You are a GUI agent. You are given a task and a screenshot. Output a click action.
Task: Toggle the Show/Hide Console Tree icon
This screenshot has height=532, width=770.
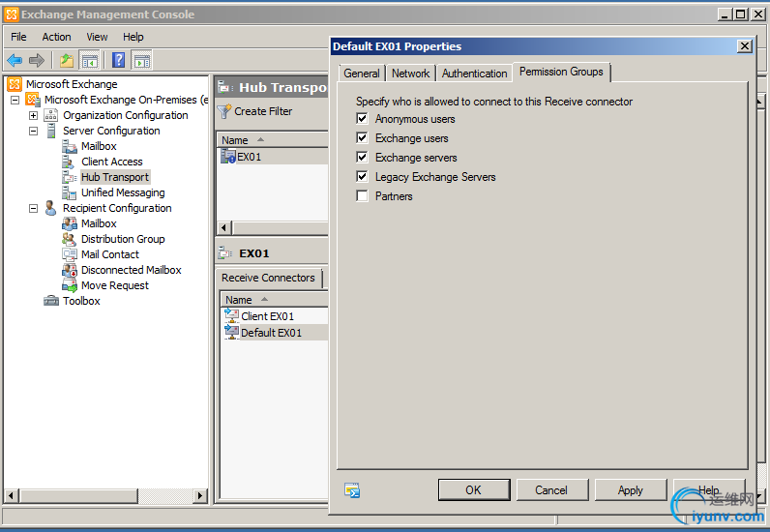pyautogui.click(x=90, y=61)
